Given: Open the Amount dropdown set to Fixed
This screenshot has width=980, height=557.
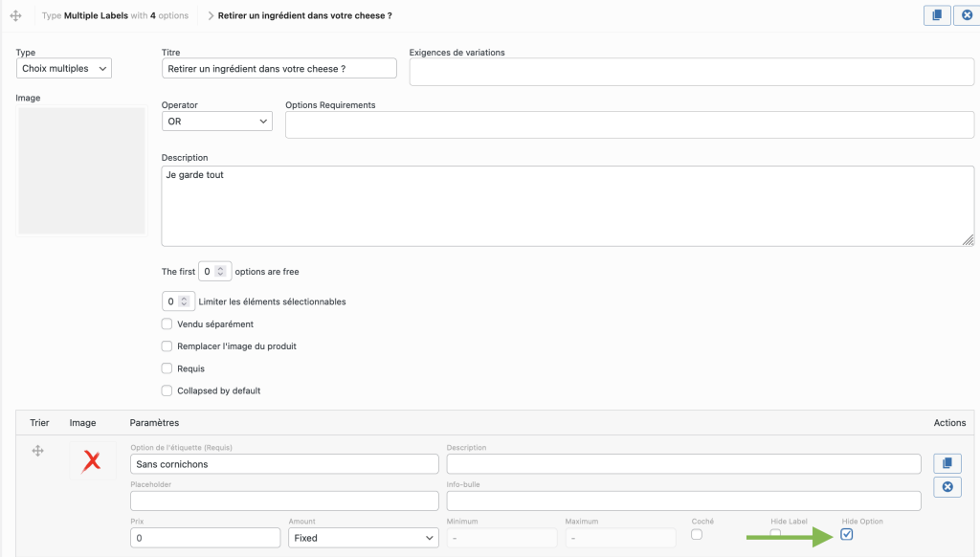Looking at the screenshot, I should (363, 538).
